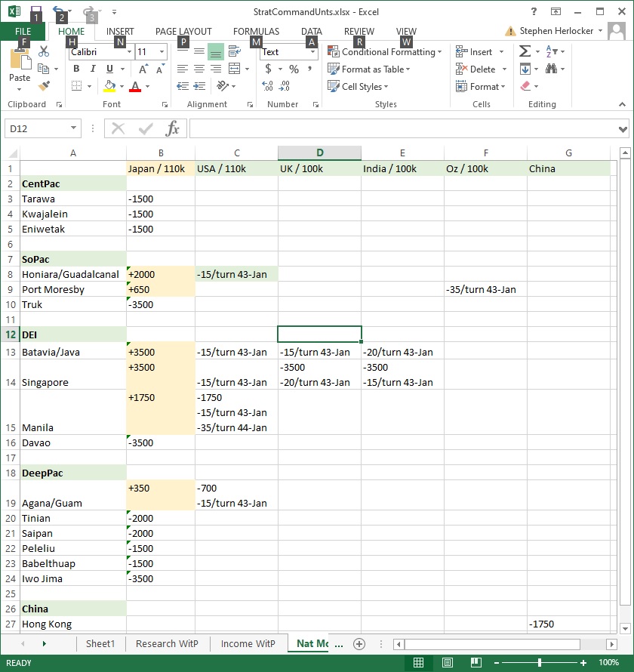Screen dimensions: 634x672
Task: Click the Decrease Decimal icon
Action: 285,86
